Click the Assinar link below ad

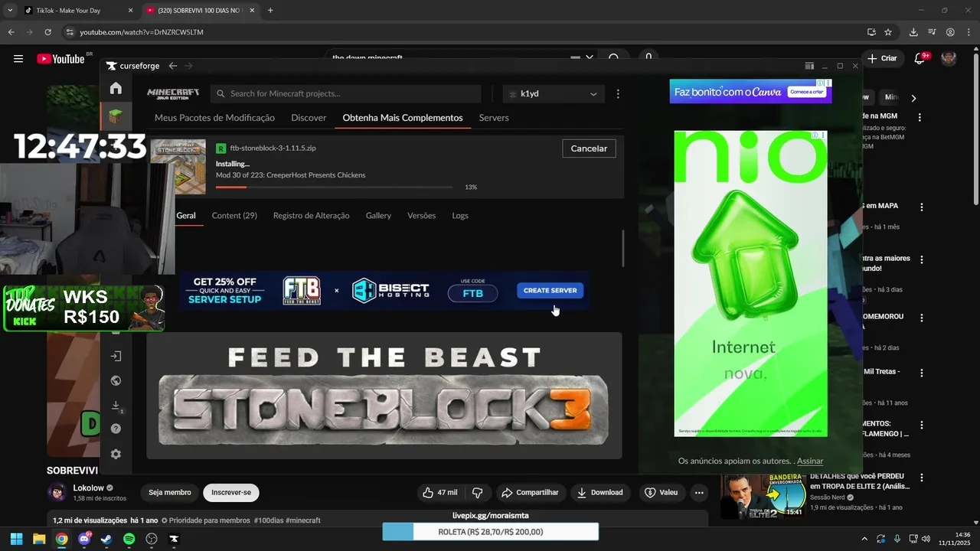click(x=810, y=461)
